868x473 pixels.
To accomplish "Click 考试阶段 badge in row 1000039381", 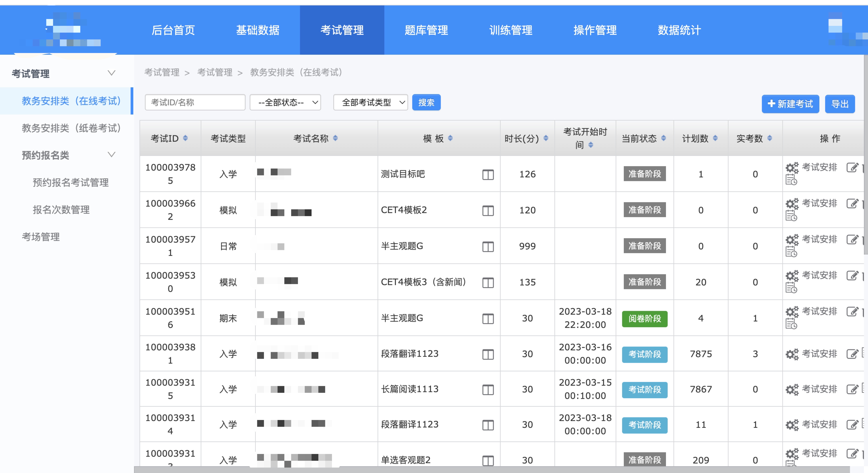I will coord(645,354).
